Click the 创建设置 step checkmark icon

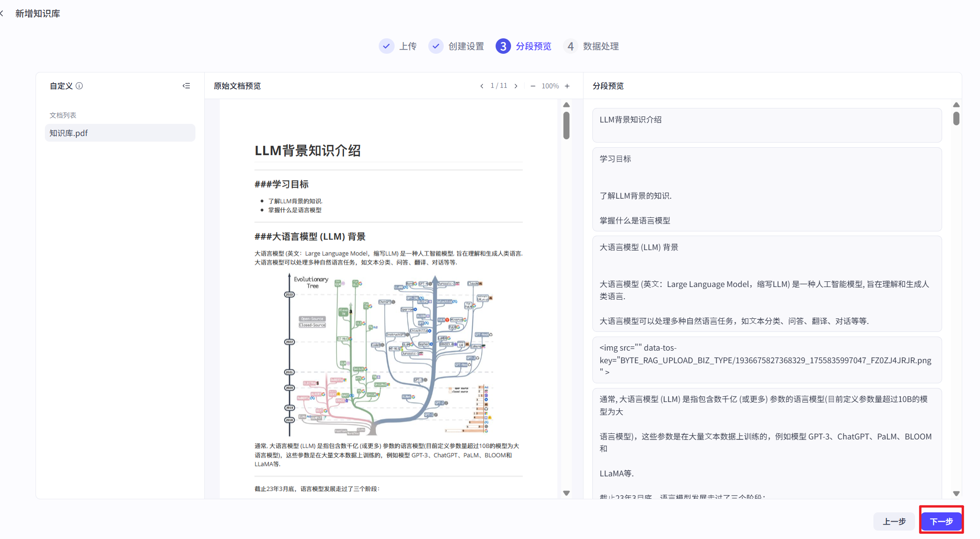point(436,46)
